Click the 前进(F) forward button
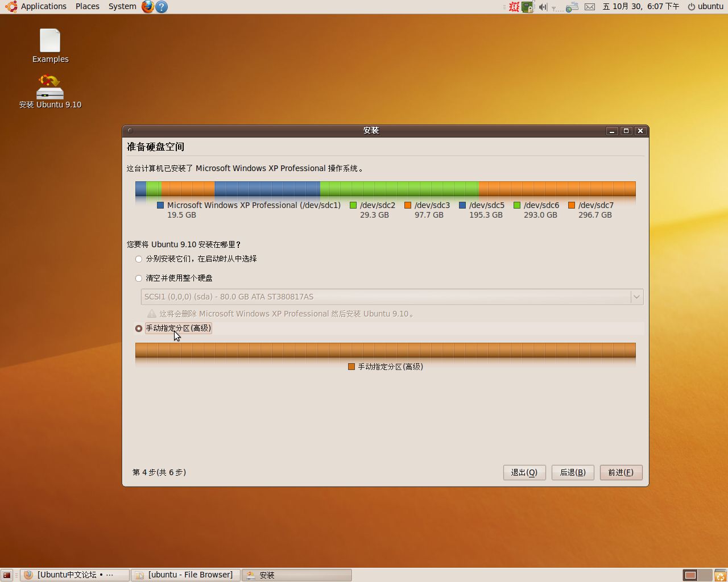 (621, 472)
